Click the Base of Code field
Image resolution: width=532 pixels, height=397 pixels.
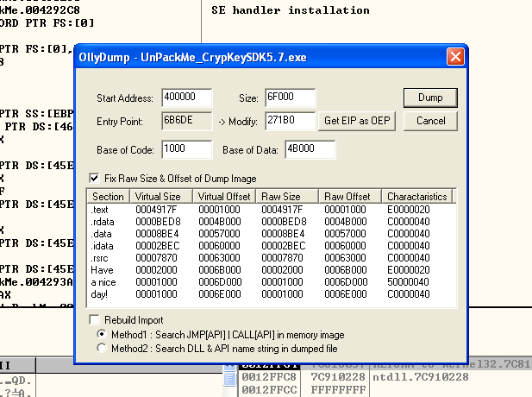[187, 149]
